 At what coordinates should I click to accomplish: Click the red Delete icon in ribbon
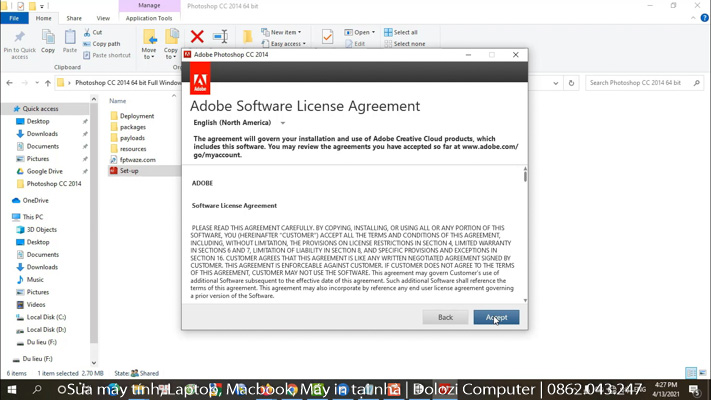point(197,37)
